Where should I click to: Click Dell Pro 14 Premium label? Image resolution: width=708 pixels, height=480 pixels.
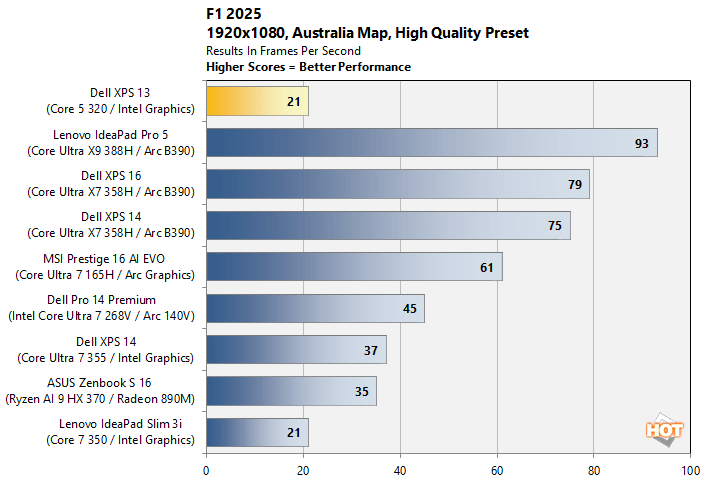click(102, 308)
